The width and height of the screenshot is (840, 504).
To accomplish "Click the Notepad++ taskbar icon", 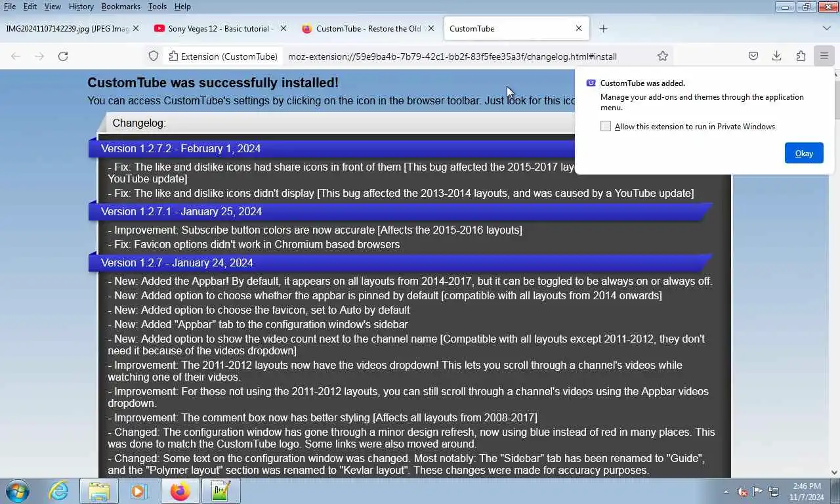I will (220, 491).
